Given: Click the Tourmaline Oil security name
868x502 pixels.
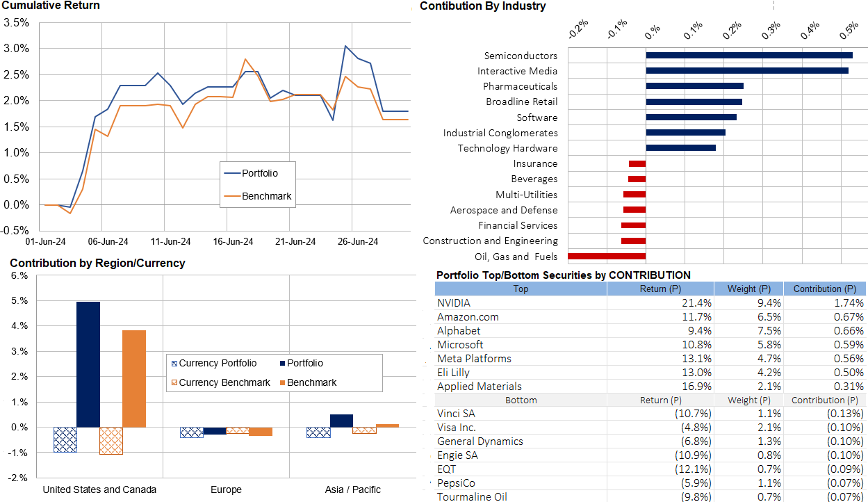Looking at the screenshot, I should click(x=472, y=496).
